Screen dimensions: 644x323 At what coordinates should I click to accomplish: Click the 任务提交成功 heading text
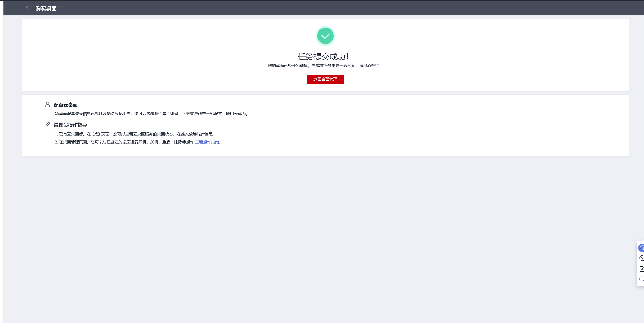point(323,56)
